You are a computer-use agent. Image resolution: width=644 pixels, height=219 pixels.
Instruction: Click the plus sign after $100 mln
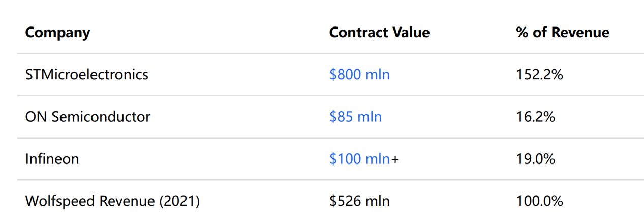click(x=395, y=160)
